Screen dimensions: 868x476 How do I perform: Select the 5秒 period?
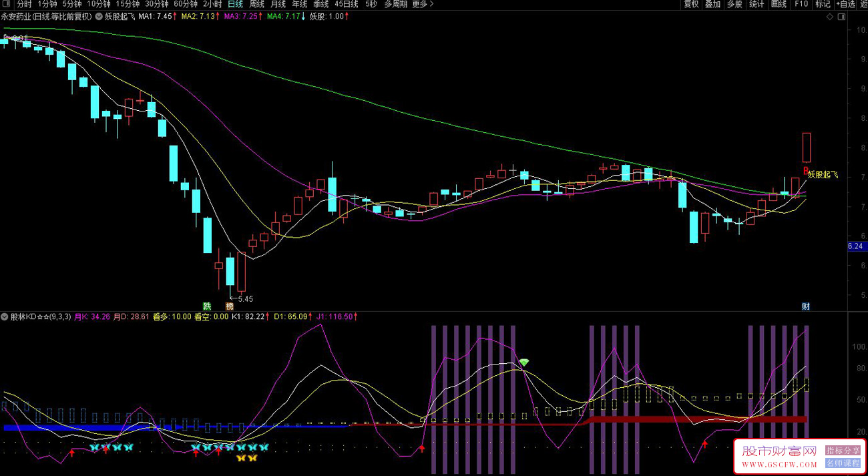tap(371, 4)
